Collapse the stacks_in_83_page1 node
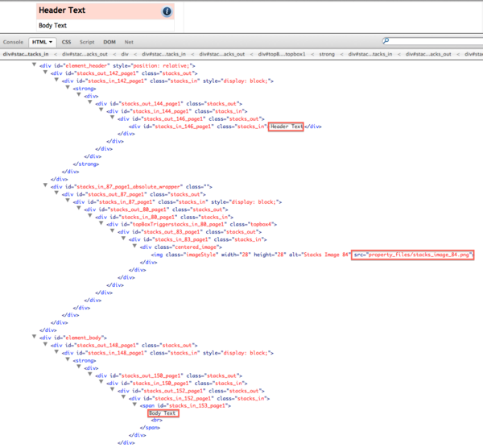483x448 pixels. click(x=123, y=239)
